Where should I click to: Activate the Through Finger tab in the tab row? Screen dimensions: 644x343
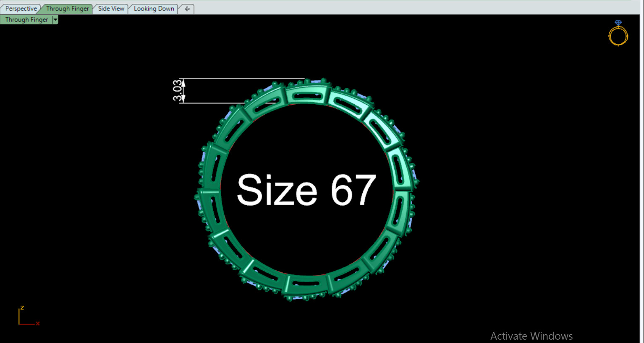(67, 8)
